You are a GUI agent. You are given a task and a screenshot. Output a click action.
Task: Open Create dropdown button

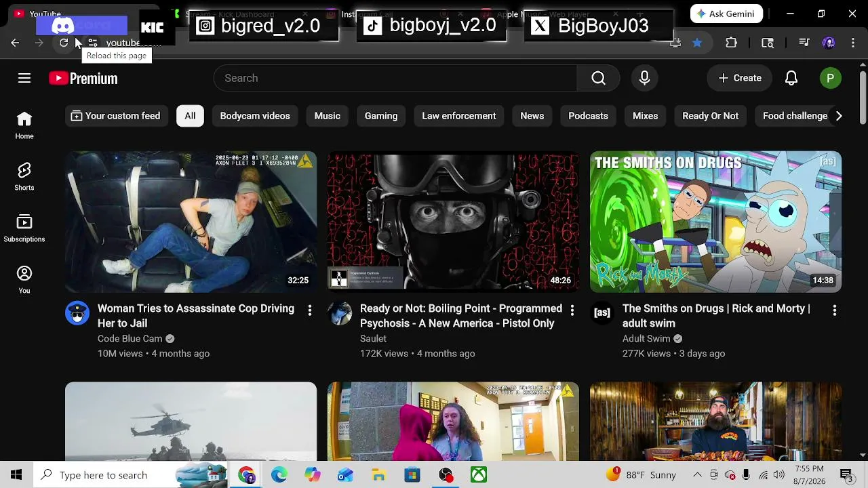(x=740, y=78)
